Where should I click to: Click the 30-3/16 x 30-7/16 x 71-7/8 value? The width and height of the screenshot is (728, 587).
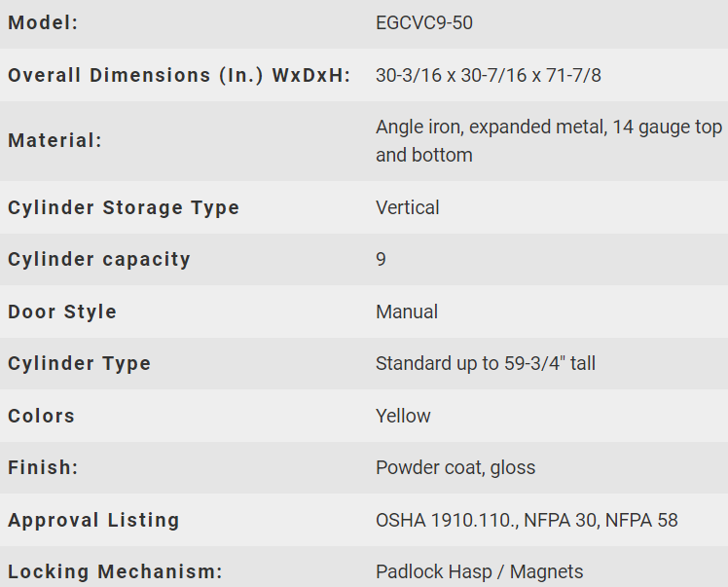(488, 75)
